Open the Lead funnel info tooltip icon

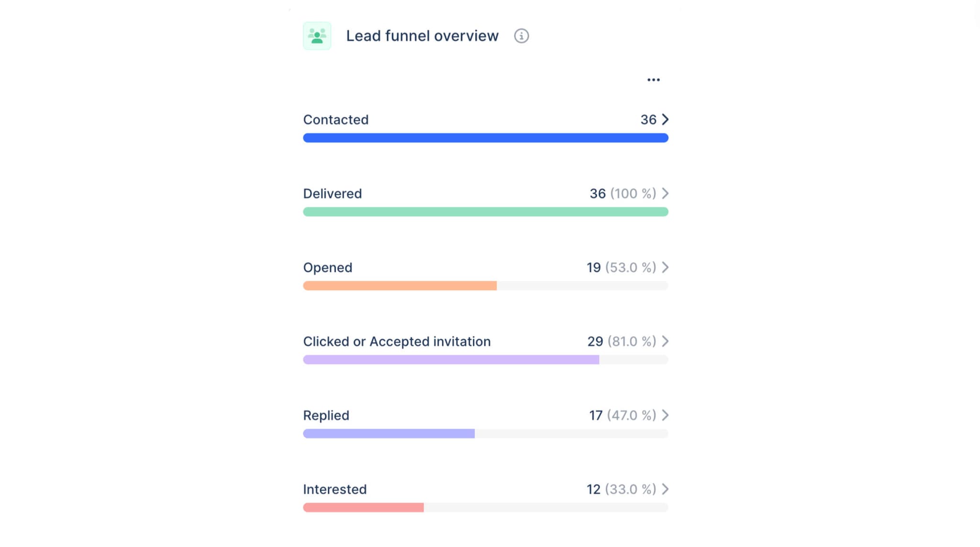tap(522, 36)
